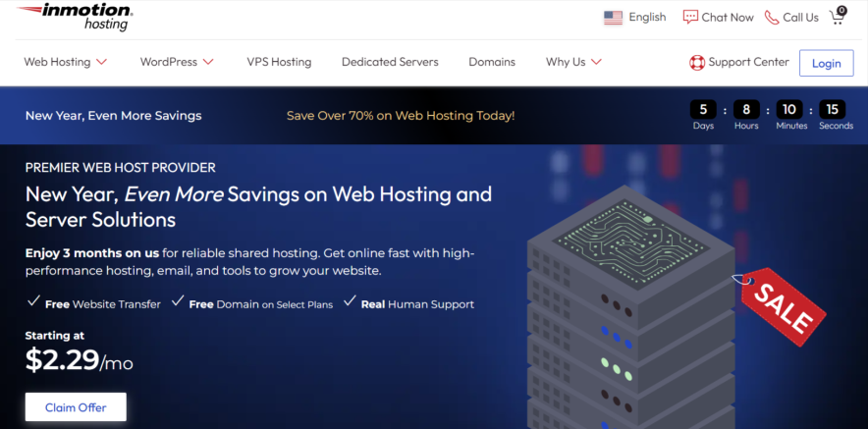The height and width of the screenshot is (429, 868).
Task: Go to the Domains menu item
Action: [x=492, y=62]
